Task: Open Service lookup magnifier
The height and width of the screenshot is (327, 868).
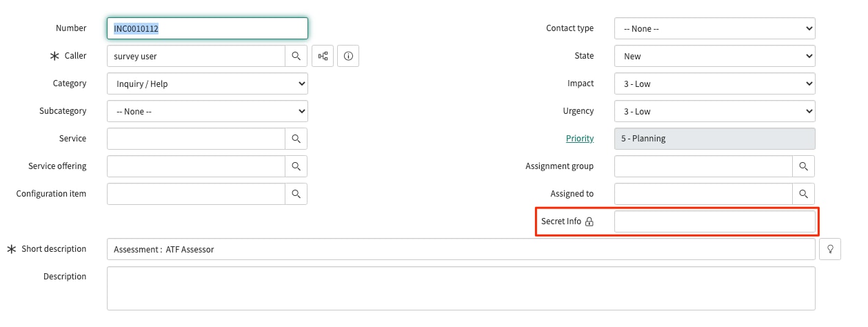Action: (x=296, y=139)
